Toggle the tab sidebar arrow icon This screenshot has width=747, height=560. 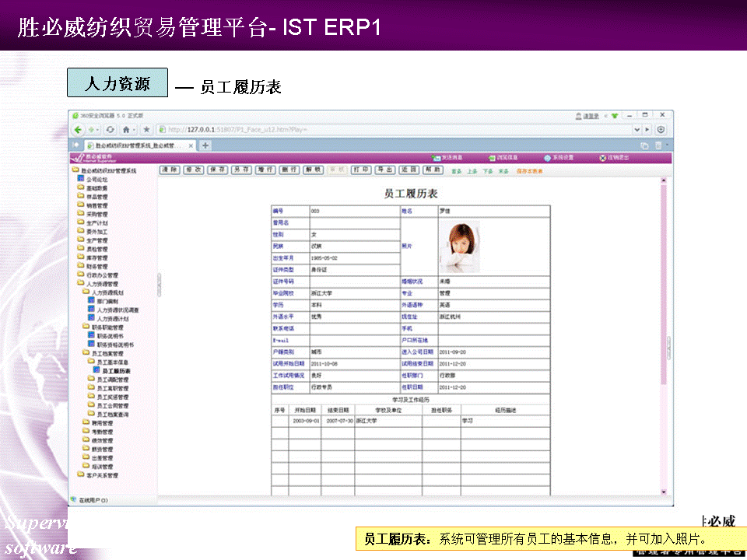(x=75, y=145)
